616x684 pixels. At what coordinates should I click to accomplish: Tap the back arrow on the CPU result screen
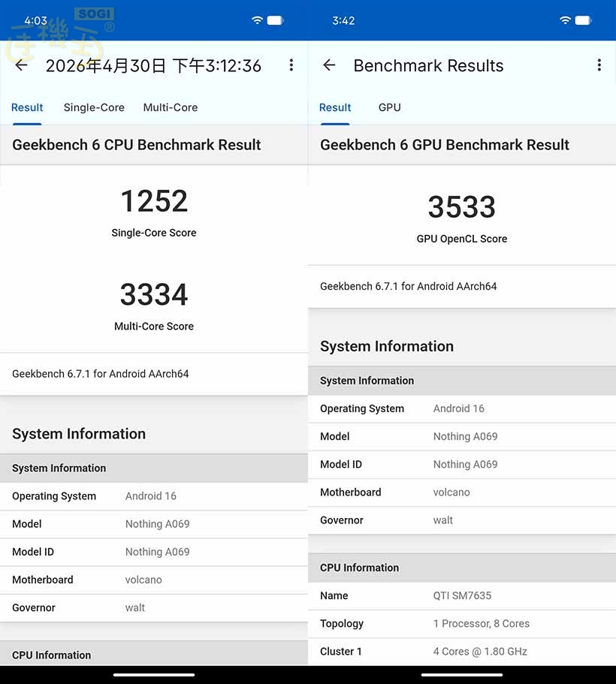point(21,65)
